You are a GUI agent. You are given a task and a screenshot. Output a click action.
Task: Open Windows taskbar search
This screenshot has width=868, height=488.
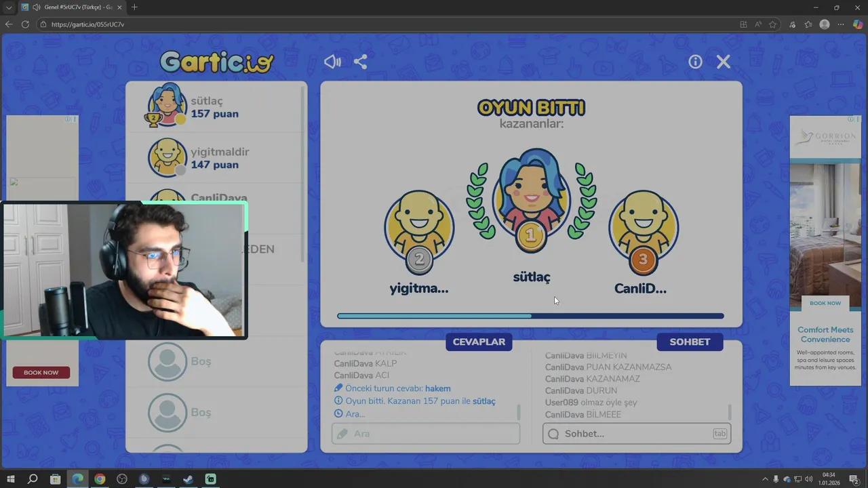point(33,479)
